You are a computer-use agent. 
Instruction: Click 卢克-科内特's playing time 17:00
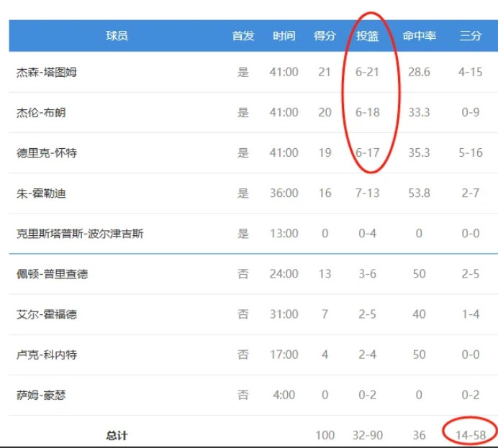pos(284,355)
